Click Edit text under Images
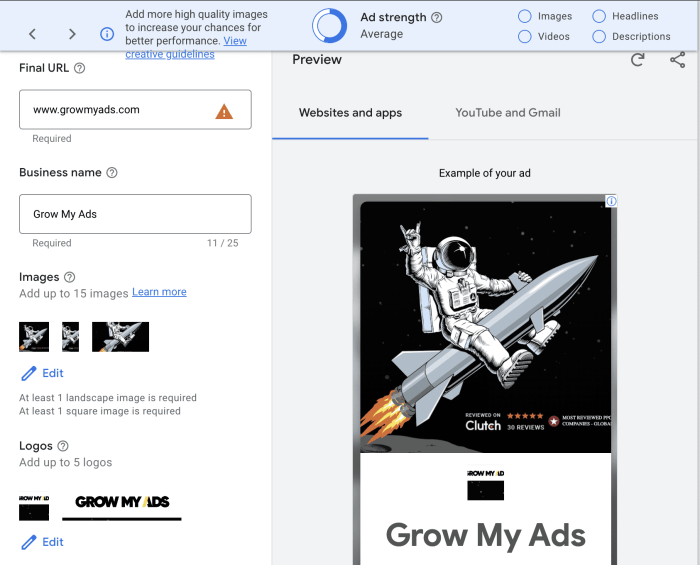Screen dimensions: 700x565 [53, 373]
